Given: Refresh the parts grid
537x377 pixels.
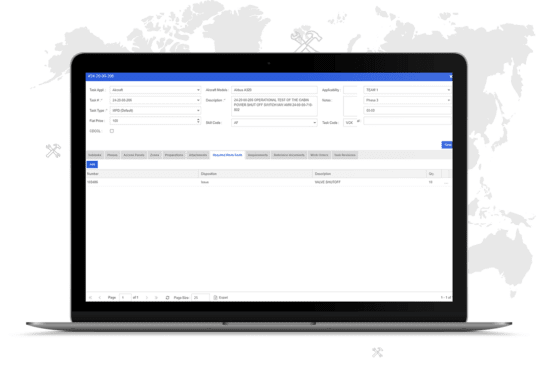Looking at the screenshot, I should pyautogui.click(x=167, y=298).
